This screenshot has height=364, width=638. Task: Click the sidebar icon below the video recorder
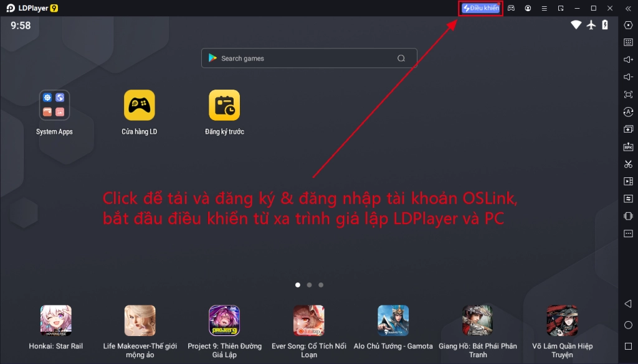tap(628, 198)
